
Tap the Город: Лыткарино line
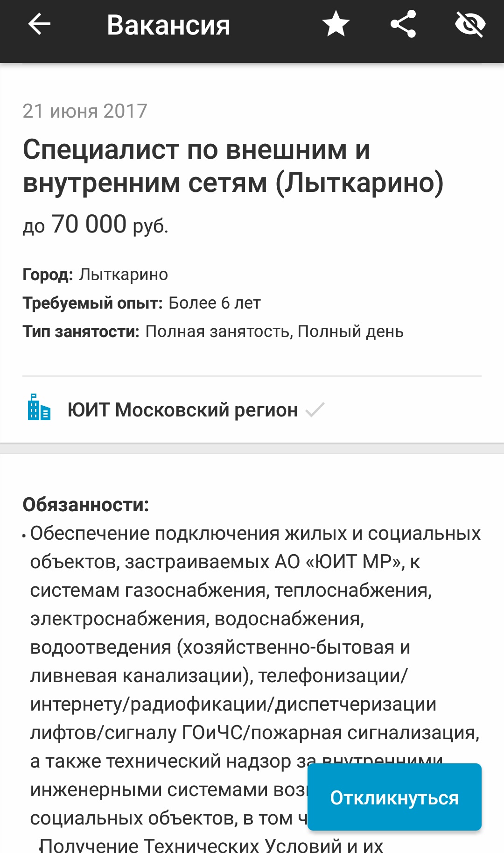point(95,275)
